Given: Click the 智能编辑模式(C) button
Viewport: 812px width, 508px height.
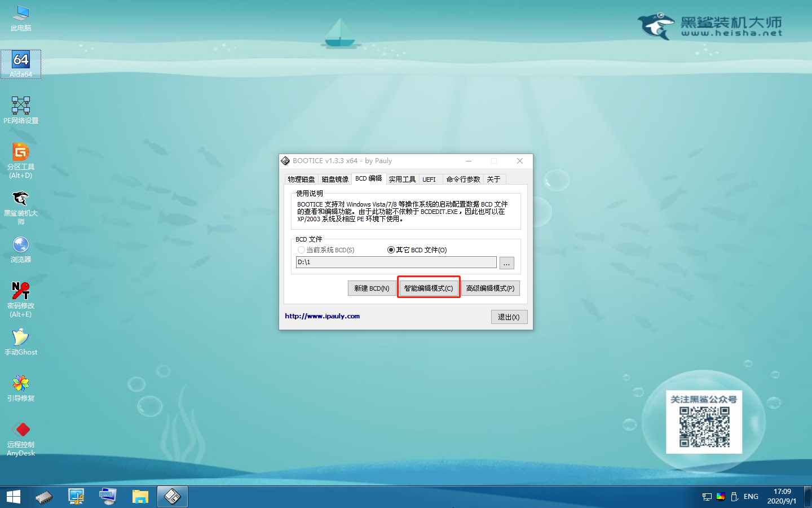Looking at the screenshot, I should click(429, 288).
